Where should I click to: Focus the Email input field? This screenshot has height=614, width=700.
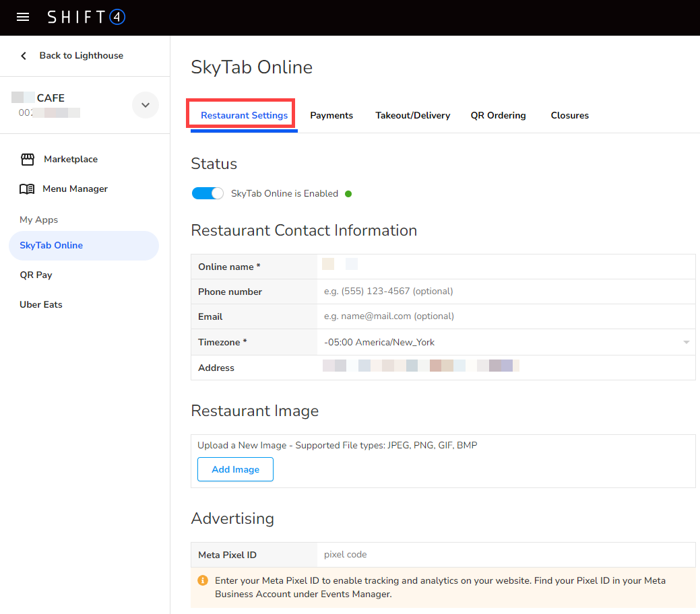[x=505, y=316]
